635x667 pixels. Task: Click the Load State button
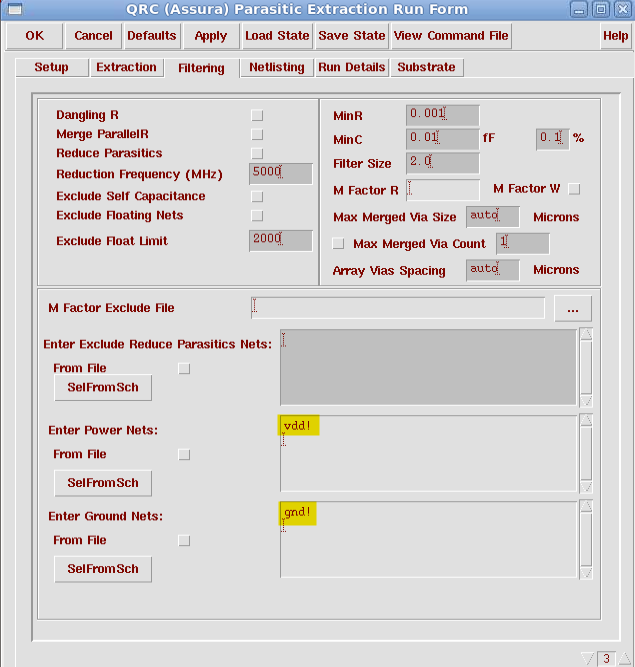[277, 36]
